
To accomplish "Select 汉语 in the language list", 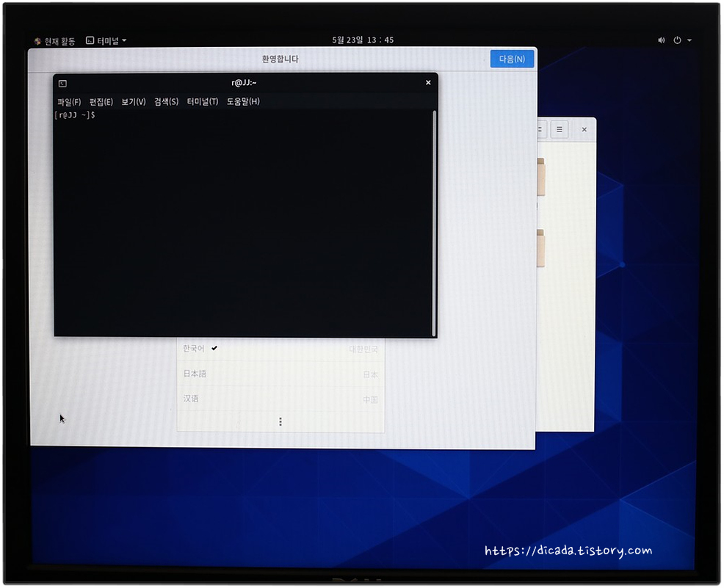I will pos(280,399).
